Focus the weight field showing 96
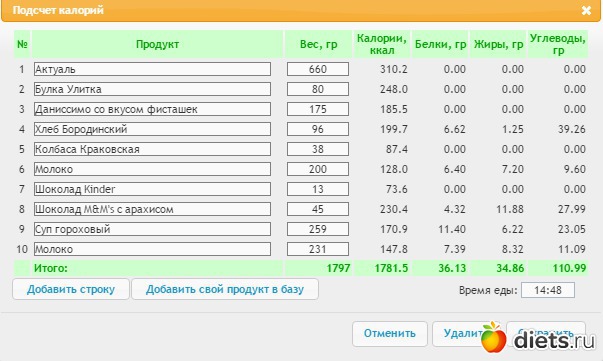 pyautogui.click(x=318, y=129)
